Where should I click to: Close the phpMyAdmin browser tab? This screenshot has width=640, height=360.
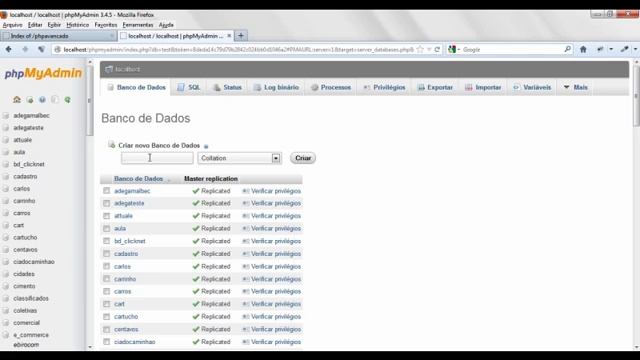click(229, 36)
